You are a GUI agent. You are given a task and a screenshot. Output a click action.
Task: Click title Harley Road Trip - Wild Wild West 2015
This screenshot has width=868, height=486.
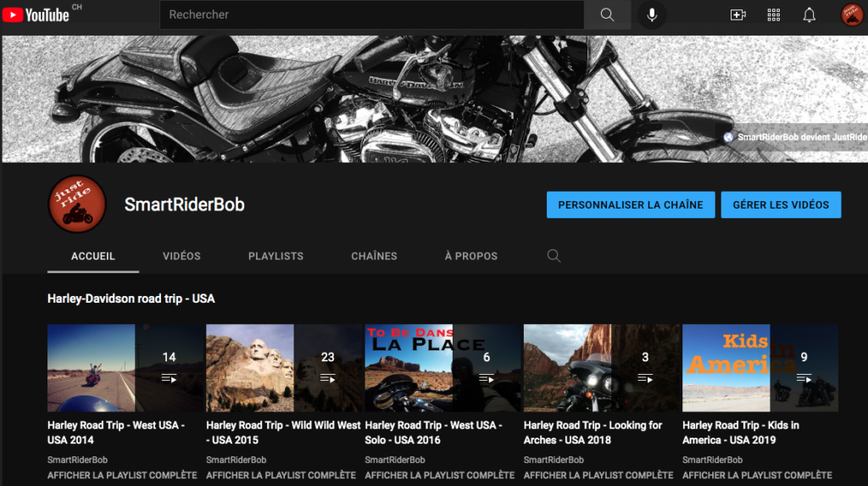pos(283,433)
